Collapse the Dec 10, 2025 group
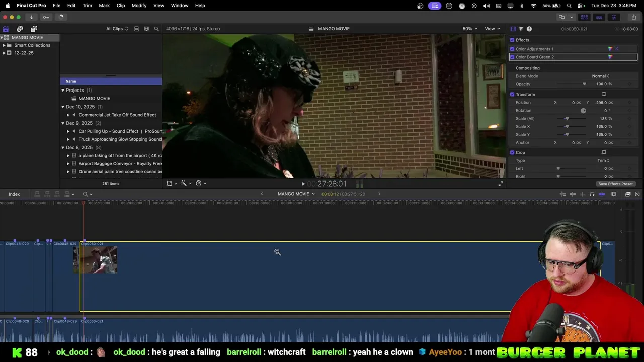Screen dimensions: 644x362 tap(63, 107)
